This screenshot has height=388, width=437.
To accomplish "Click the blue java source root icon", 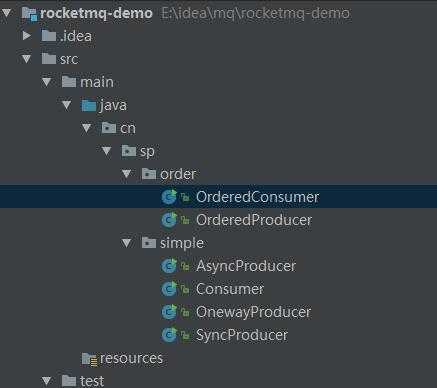I will 89,105.
